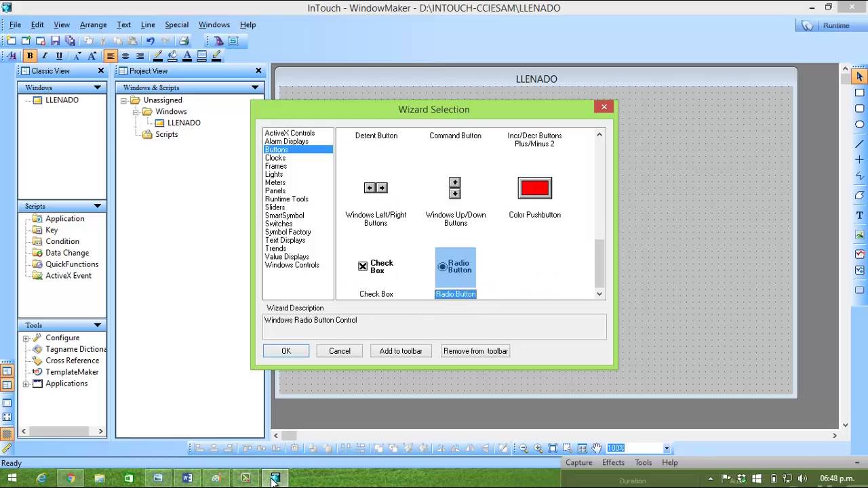Click OK in Wizard Selection dialog

pos(286,351)
